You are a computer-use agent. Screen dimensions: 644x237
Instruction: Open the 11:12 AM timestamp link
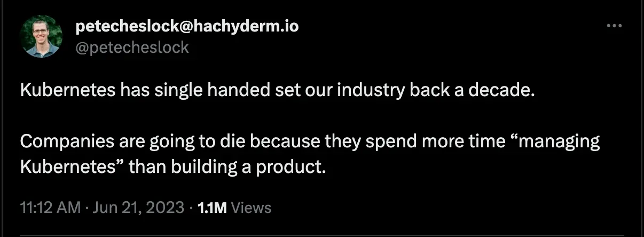pyautogui.click(x=50, y=208)
